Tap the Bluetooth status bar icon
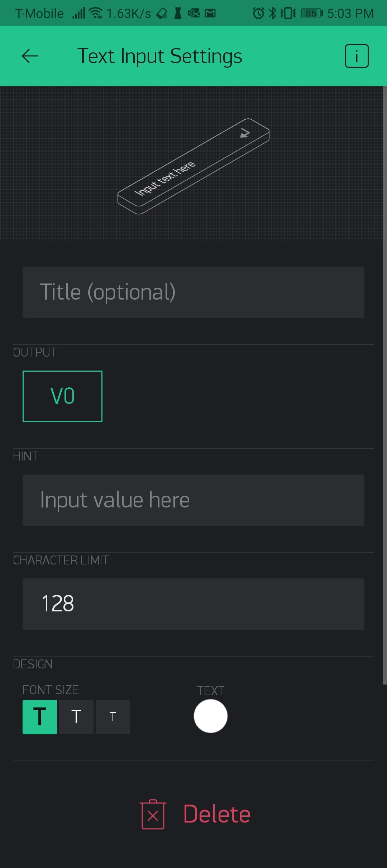Image resolution: width=387 pixels, height=868 pixels. (273, 14)
